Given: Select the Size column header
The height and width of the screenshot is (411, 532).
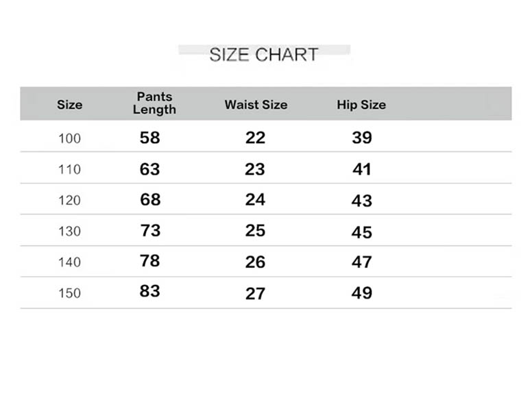Looking at the screenshot, I should click(69, 105).
